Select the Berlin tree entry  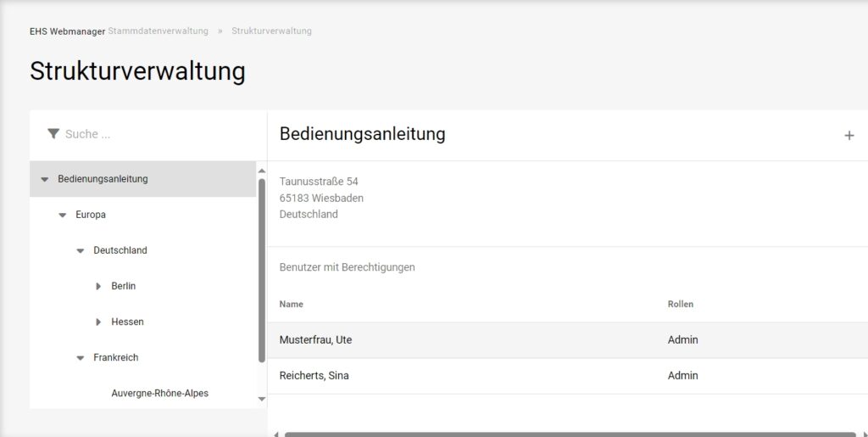(123, 287)
